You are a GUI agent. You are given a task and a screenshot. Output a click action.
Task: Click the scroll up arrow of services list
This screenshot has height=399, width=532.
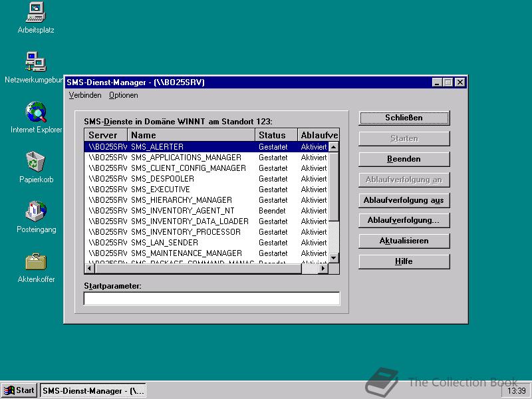click(x=334, y=147)
